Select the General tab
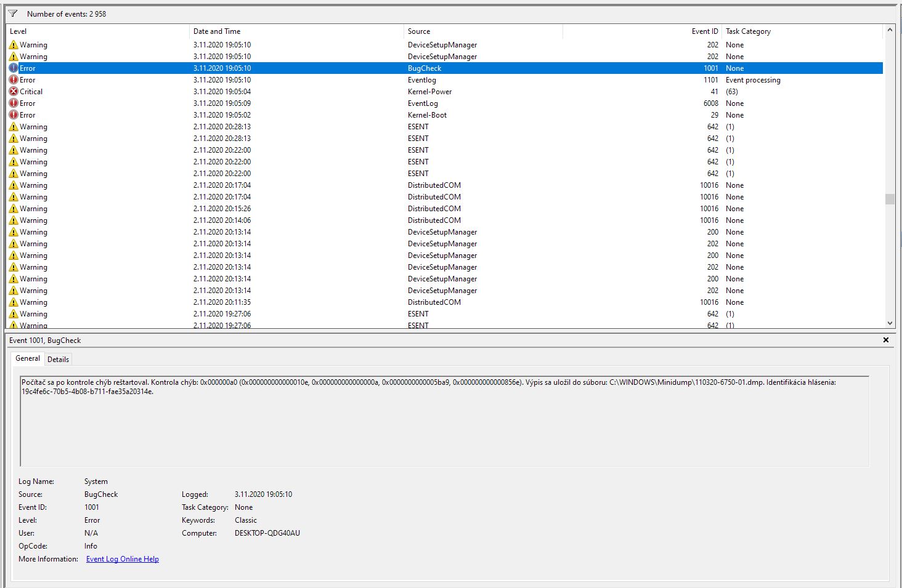 (x=28, y=358)
